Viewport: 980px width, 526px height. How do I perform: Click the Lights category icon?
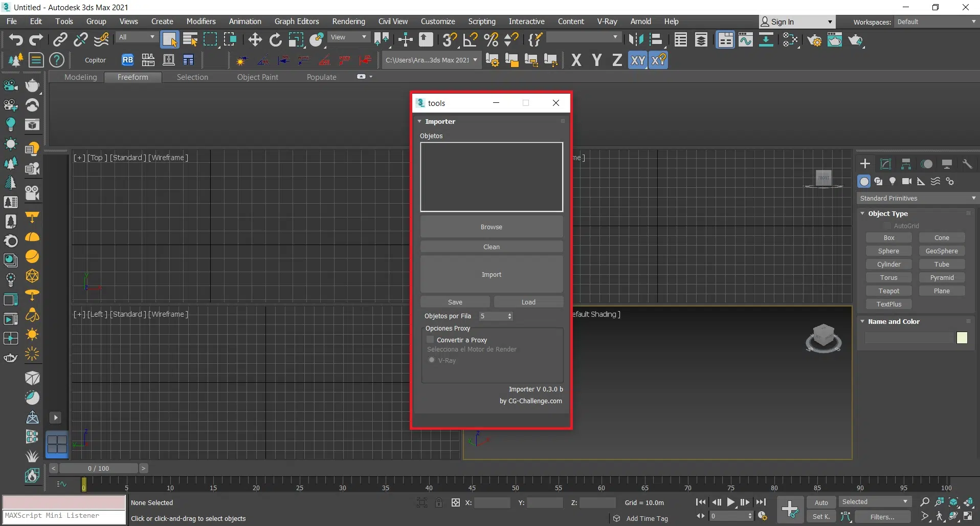893,181
